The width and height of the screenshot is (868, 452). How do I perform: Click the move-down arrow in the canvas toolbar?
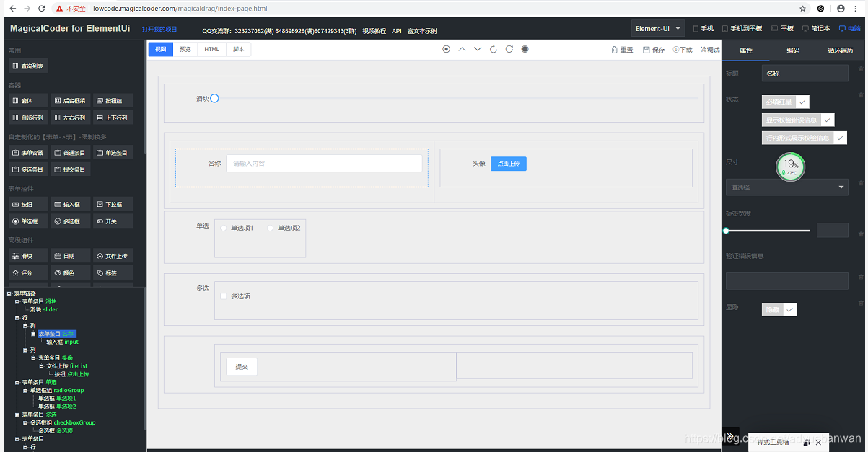coord(478,49)
